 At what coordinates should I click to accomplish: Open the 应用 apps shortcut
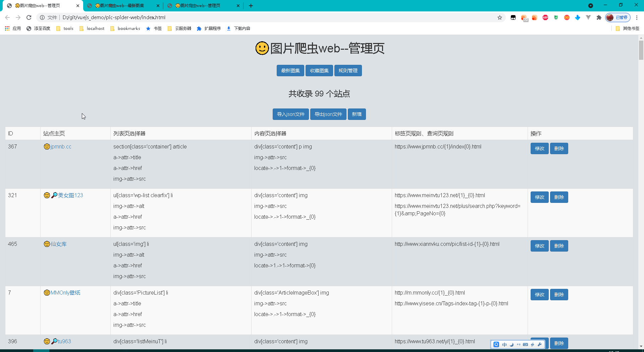[13, 29]
